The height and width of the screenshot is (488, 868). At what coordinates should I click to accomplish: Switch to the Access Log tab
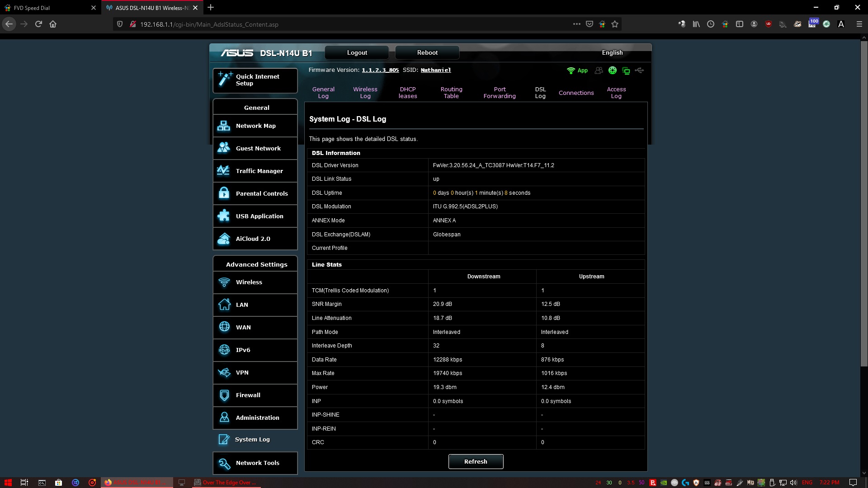tap(616, 93)
